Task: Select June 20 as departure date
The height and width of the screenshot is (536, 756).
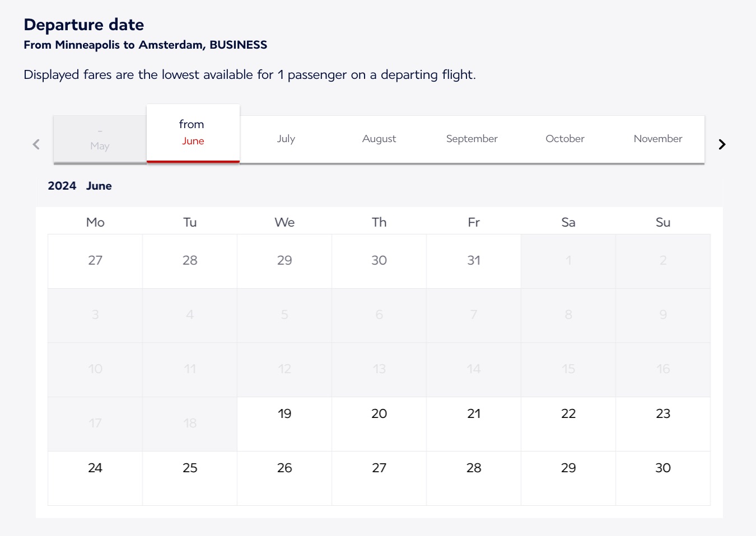Action: pos(379,414)
